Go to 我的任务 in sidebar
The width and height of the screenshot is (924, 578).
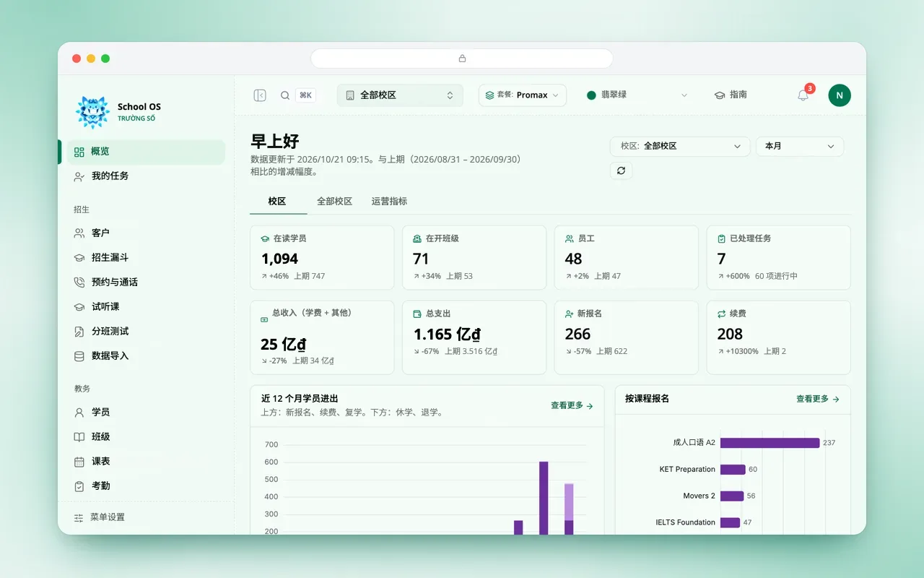[x=146, y=176]
